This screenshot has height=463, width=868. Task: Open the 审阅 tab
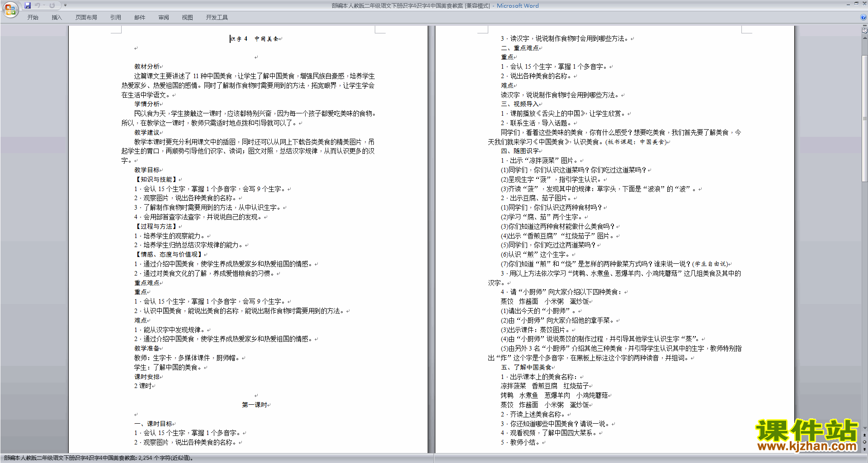164,18
